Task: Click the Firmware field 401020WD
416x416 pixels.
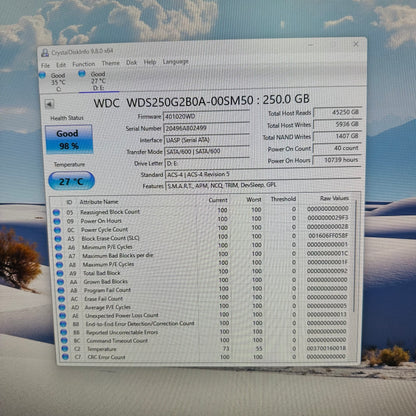Action: pos(206,116)
